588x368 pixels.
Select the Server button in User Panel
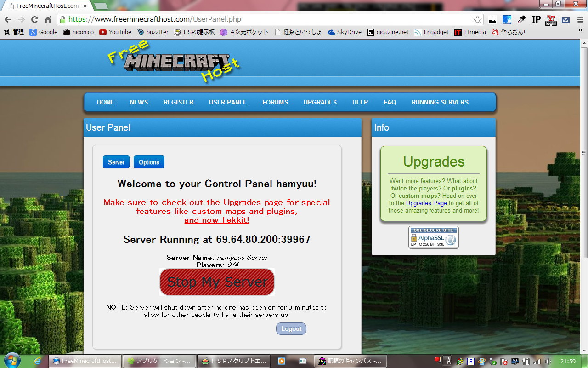(x=116, y=162)
